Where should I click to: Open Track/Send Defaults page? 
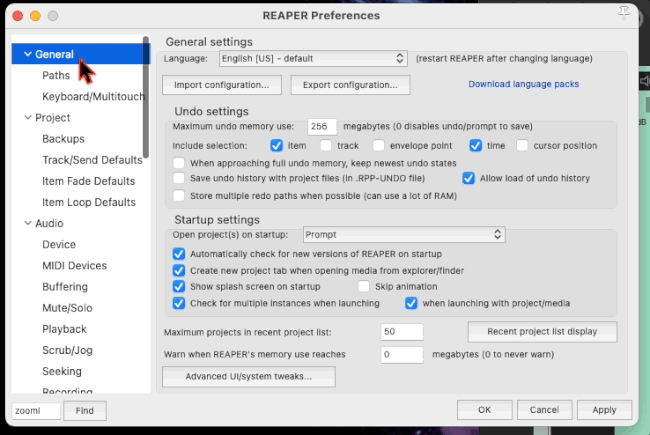(92, 160)
